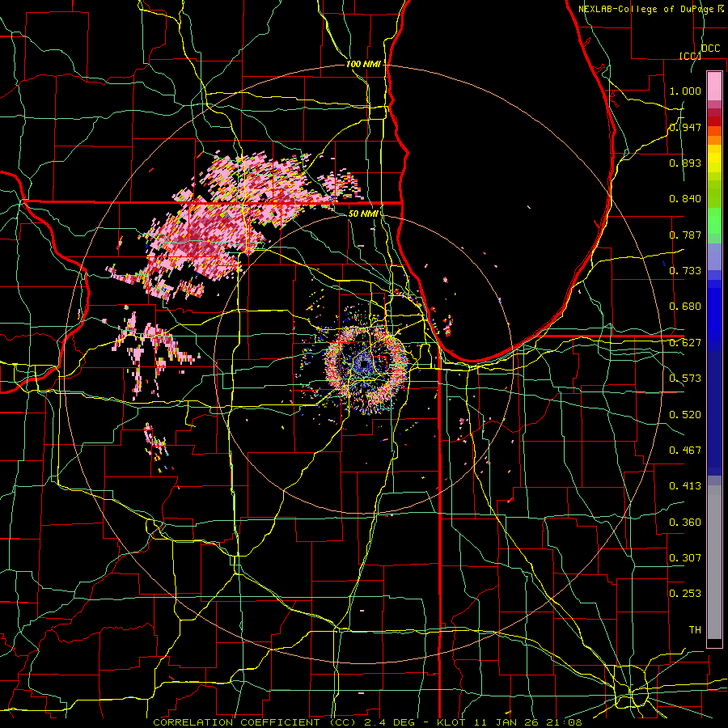Select the 0.413 scale value

click(x=685, y=486)
